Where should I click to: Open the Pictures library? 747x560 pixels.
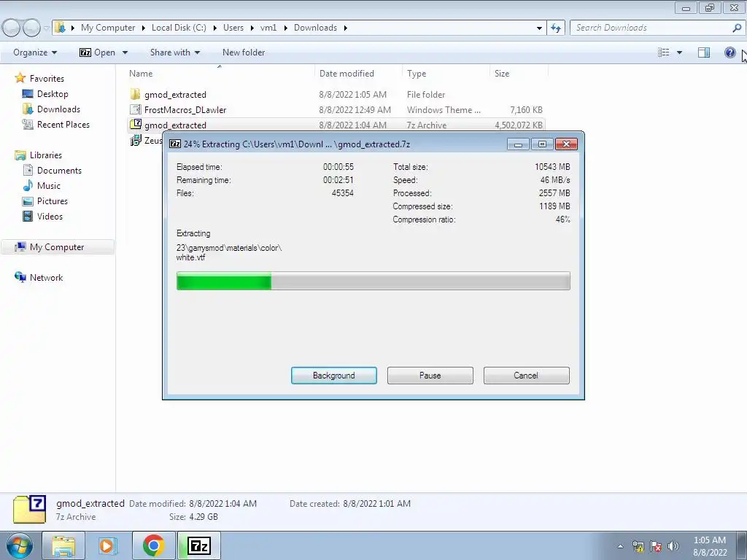pos(53,201)
